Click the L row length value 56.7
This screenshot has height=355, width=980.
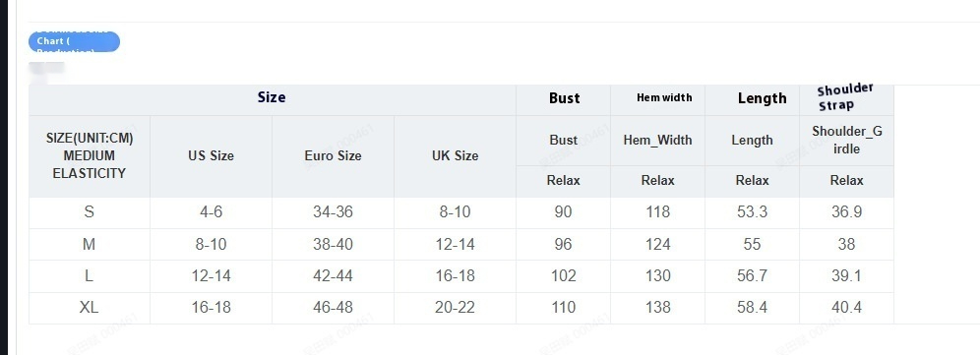[x=752, y=276]
